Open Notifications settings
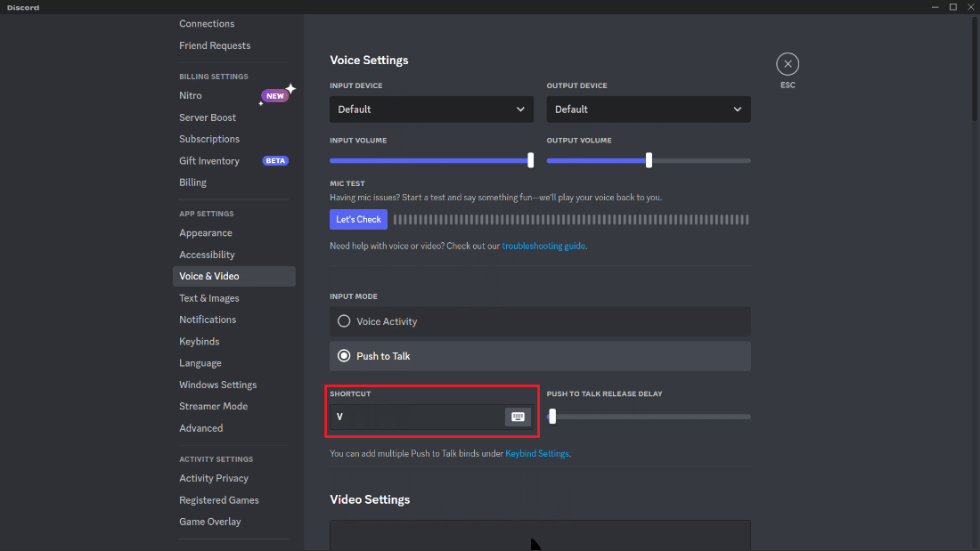 (208, 319)
